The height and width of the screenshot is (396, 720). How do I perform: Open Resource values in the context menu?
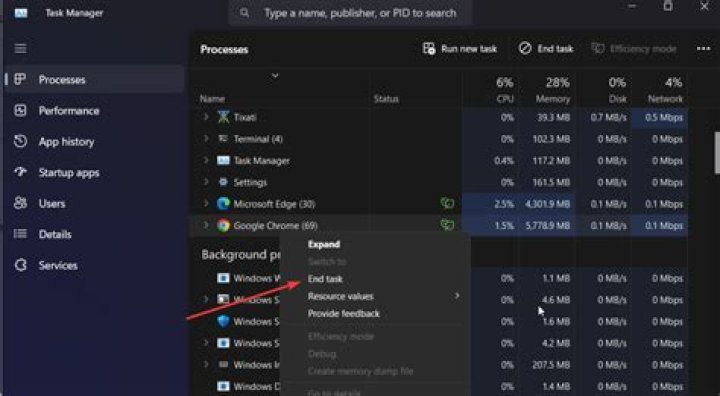(x=340, y=296)
